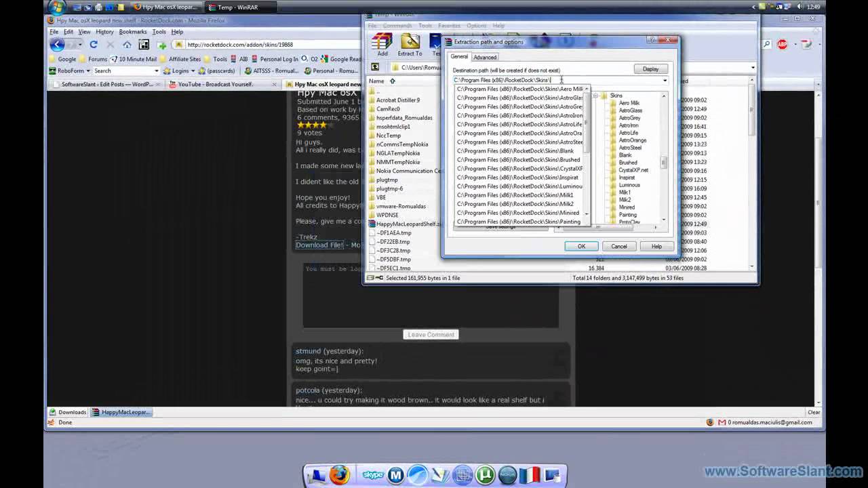Close the YouTube tab in Firefox
The height and width of the screenshot is (488, 868).
click(x=274, y=85)
